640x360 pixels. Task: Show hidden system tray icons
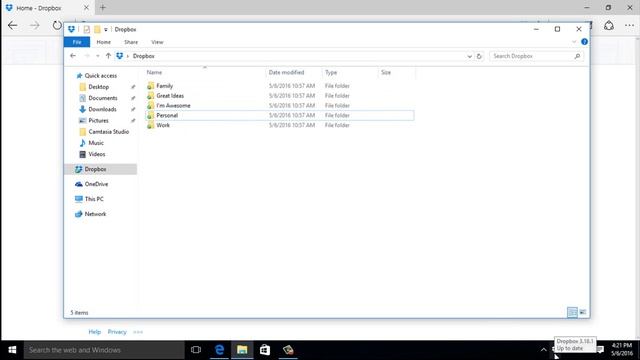(x=543, y=350)
